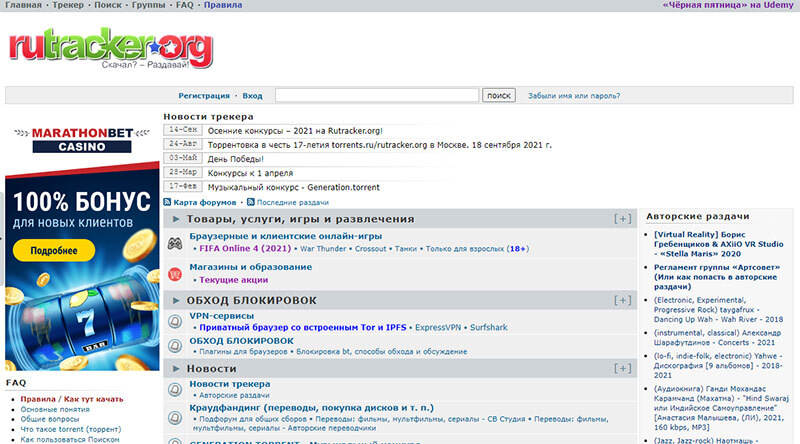This screenshot has height=444, width=800.
Task: Click the forum icon next to Краудфандинг
Action: 175,417
